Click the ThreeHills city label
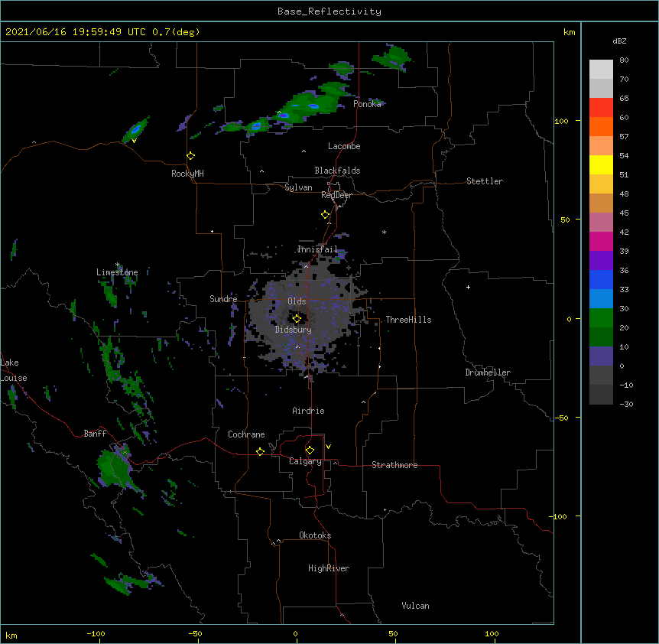 408,320
